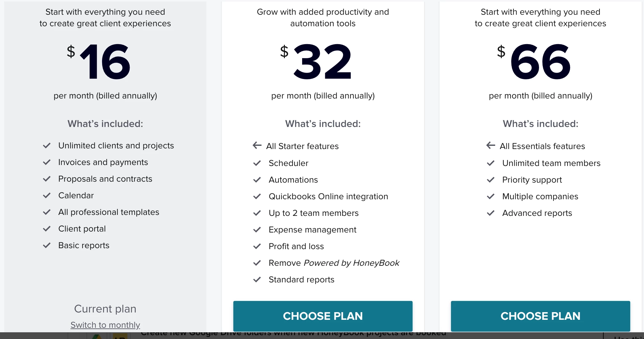The width and height of the screenshot is (644, 339).
Task: Click the checkmark next to Advanced reports
Action: tap(491, 213)
